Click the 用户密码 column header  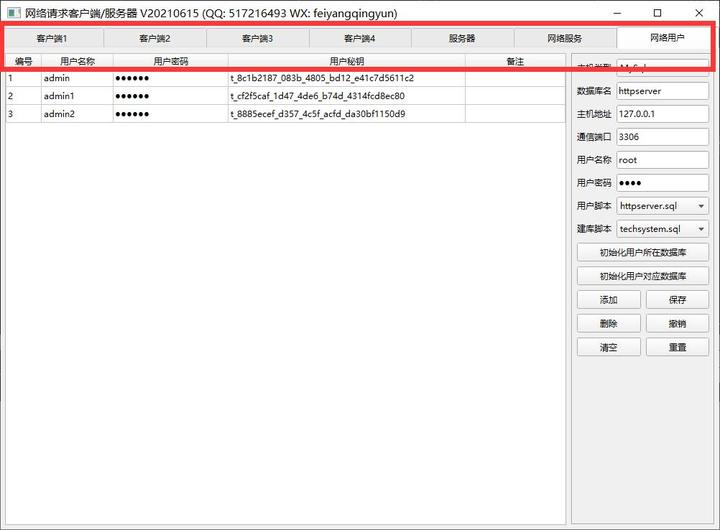coord(170,61)
